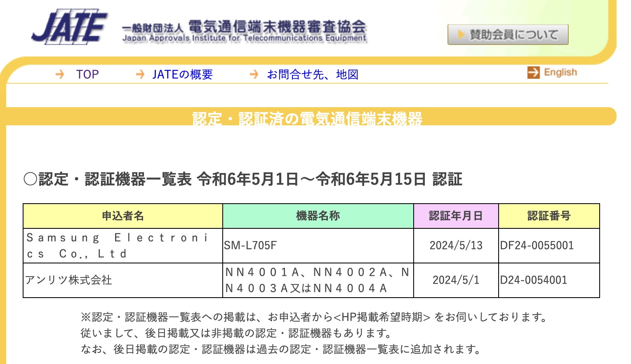The height and width of the screenshot is (364, 631).
Task: Click the 認定・認証機器一覧表 heading
Action: click(243, 179)
